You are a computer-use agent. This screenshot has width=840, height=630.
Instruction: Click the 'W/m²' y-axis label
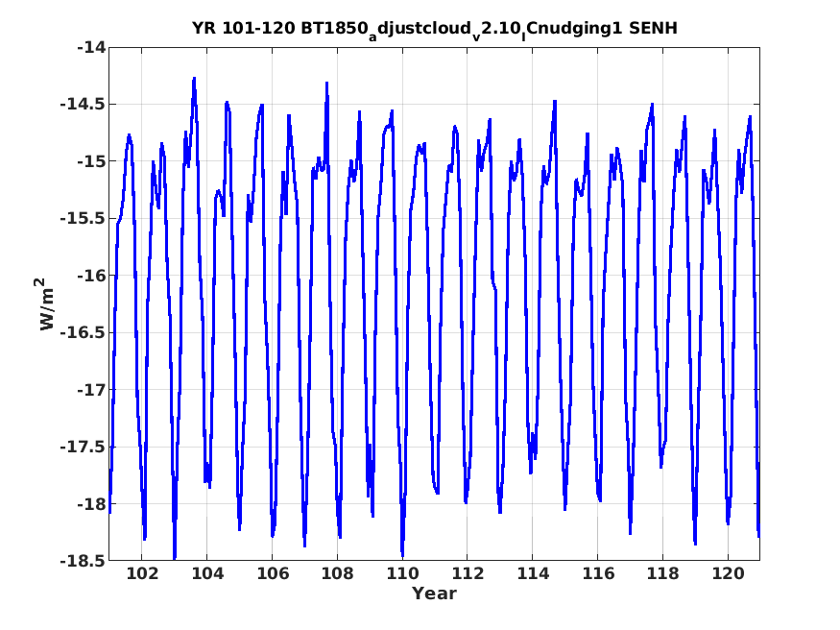click(46, 303)
